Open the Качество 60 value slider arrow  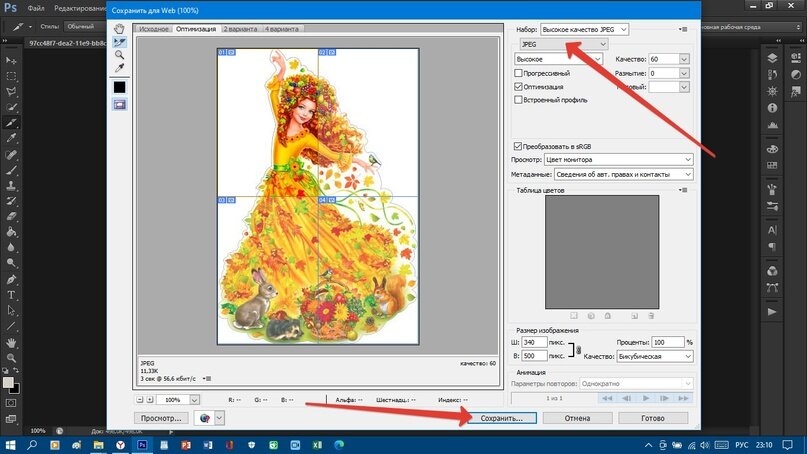[x=684, y=59]
